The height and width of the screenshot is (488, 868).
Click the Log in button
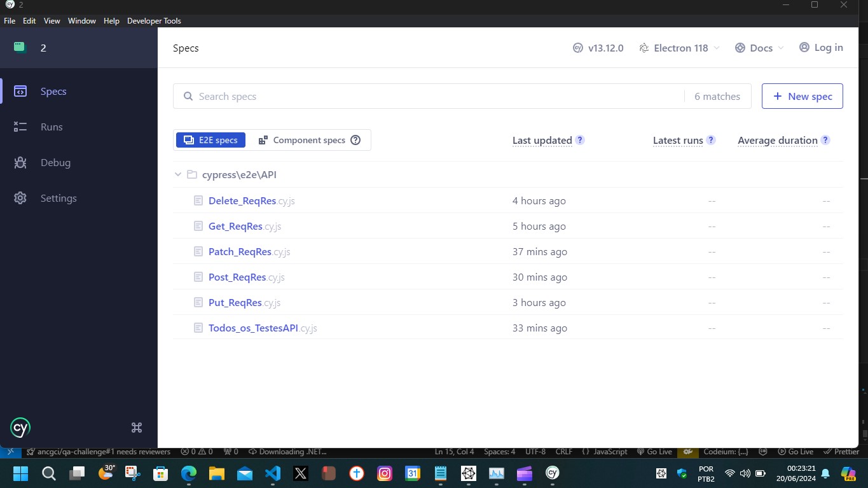click(x=821, y=48)
